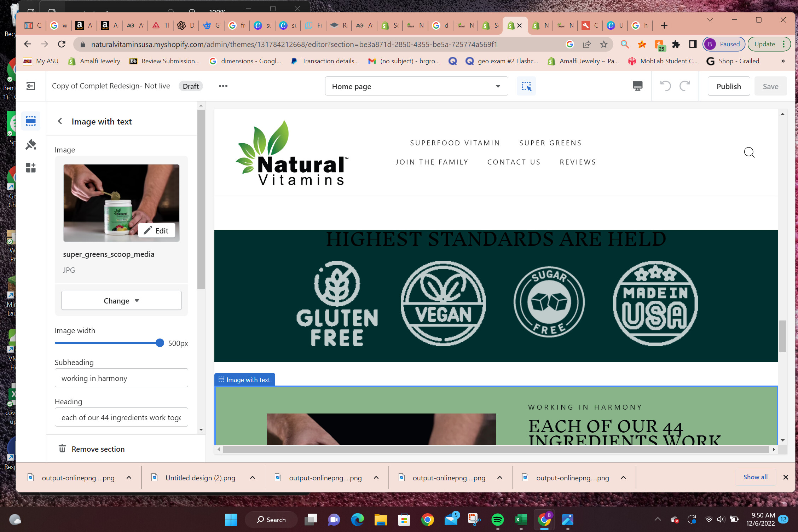This screenshot has width=798, height=532.
Task: Click the undo arrow
Action: [665, 86]
